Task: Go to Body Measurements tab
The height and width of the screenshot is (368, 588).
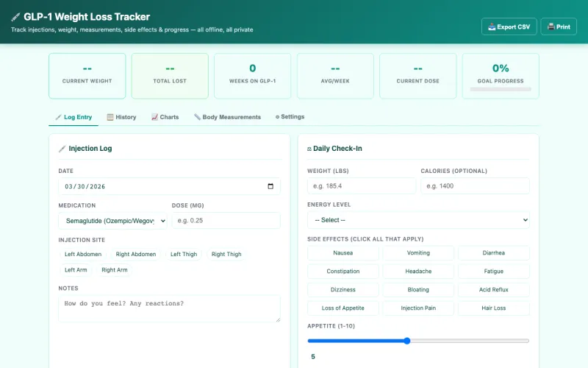Action: [227, 117]
